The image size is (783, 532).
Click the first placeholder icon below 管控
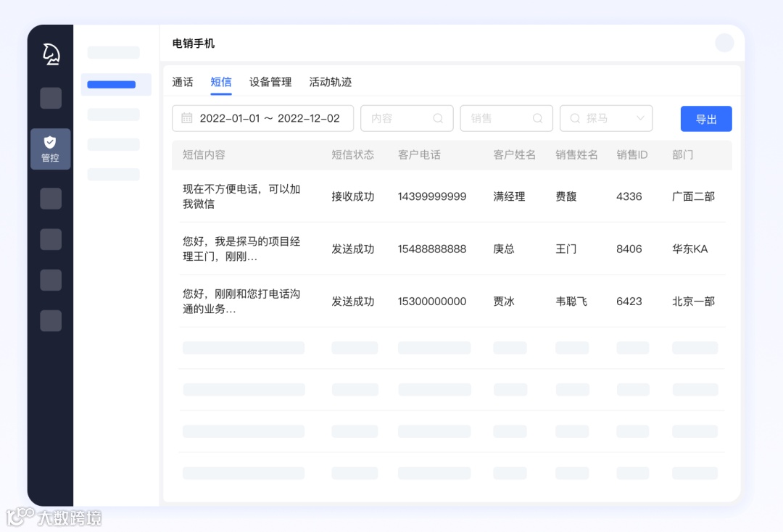(50, 198)
